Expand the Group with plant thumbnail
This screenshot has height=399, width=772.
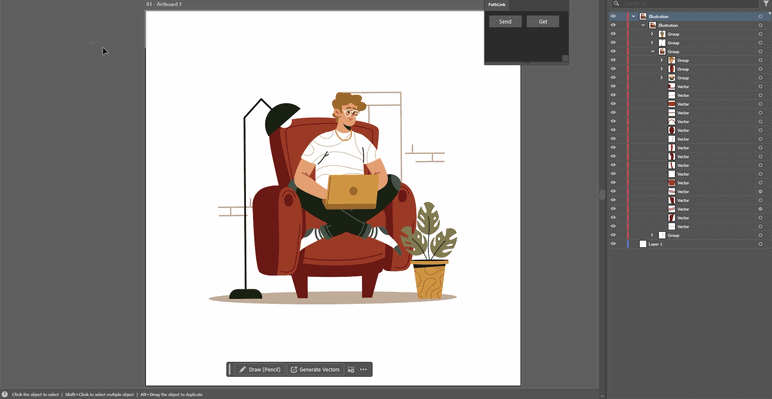[x=652, y=34]
